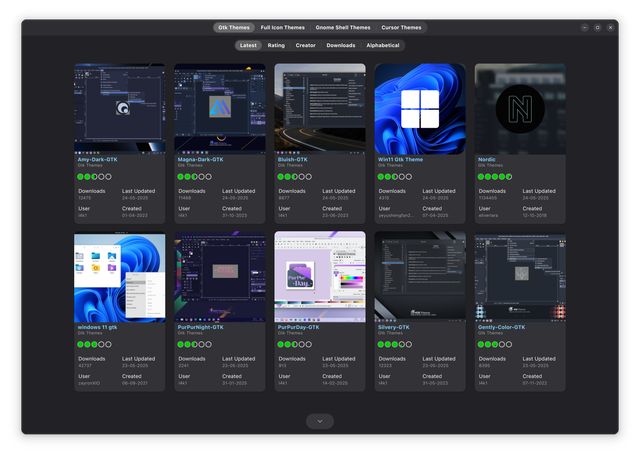Minimize the theme browser window

584,27
